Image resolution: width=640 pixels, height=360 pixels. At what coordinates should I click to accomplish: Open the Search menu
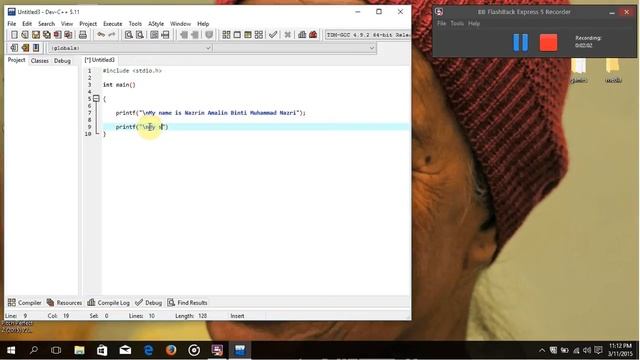47,24
